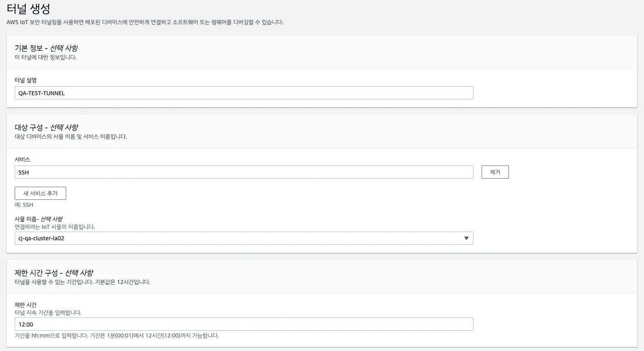Image resolution: width=644 pixels, height=351 pixels.
Task: Click the 새 서비스 추가 button
Action: [40, 193]
